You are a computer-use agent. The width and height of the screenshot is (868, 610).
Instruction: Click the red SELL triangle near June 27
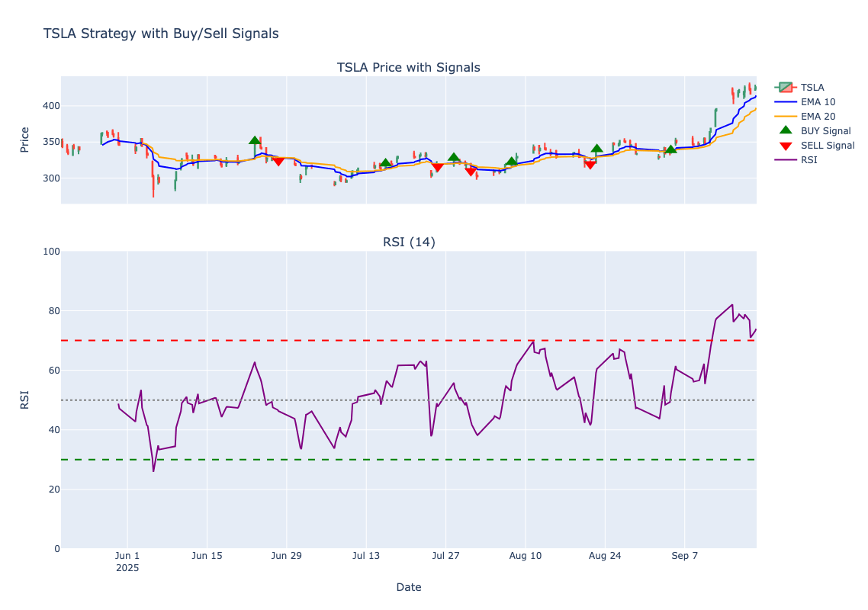click(278, 161)
